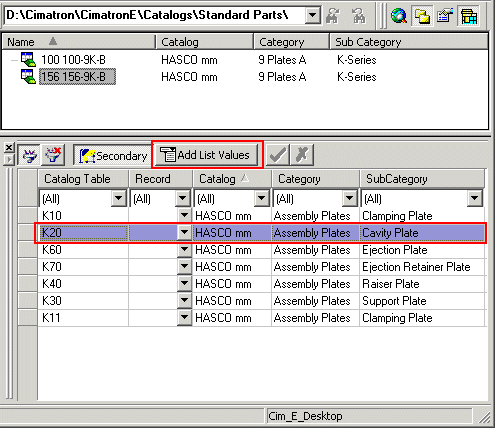Open the Catalog Table (All) filter dropdown
The width and height of the screenshot is (495, 428).
pos(119,199)
